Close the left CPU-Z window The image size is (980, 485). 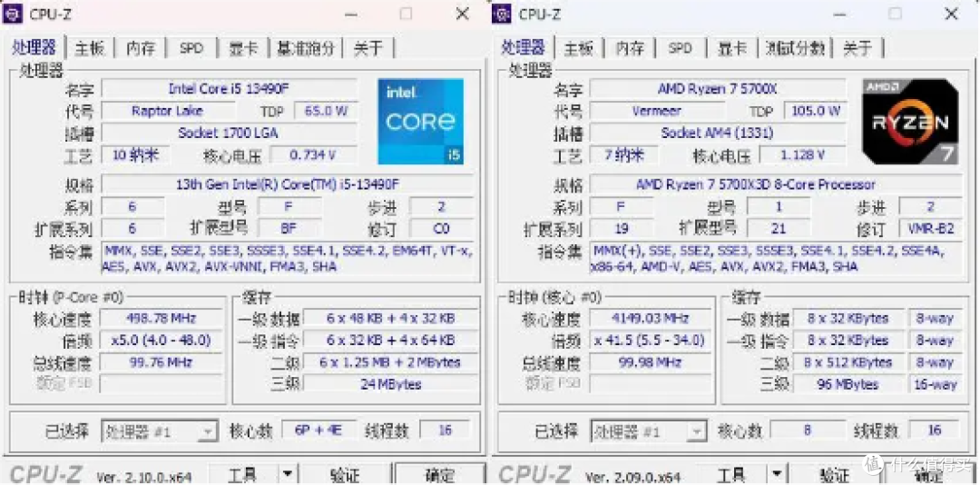pos(462,14)
